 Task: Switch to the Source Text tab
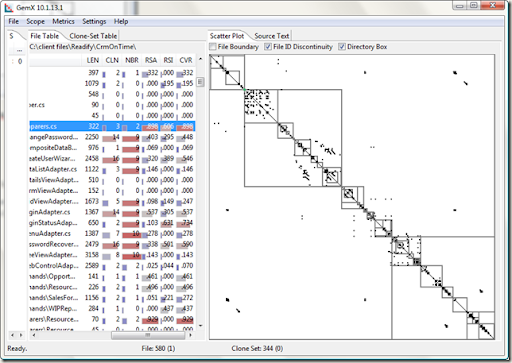click(272, 36)
